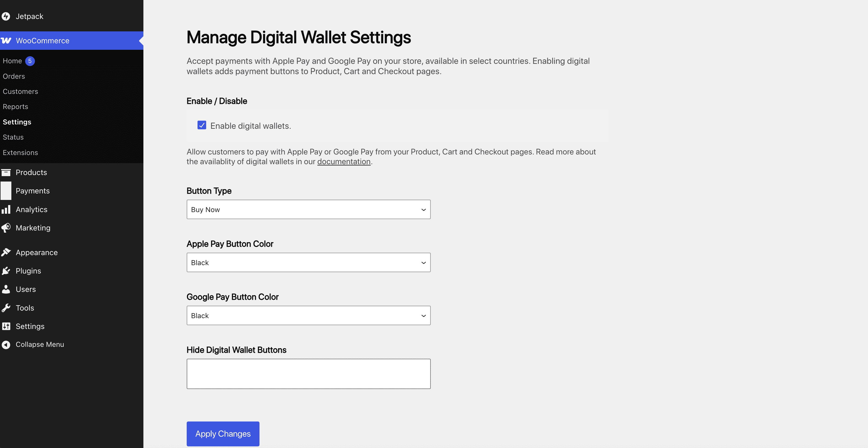Select the Tools wrench icon
868x448 pixels.
pos(6,308)
